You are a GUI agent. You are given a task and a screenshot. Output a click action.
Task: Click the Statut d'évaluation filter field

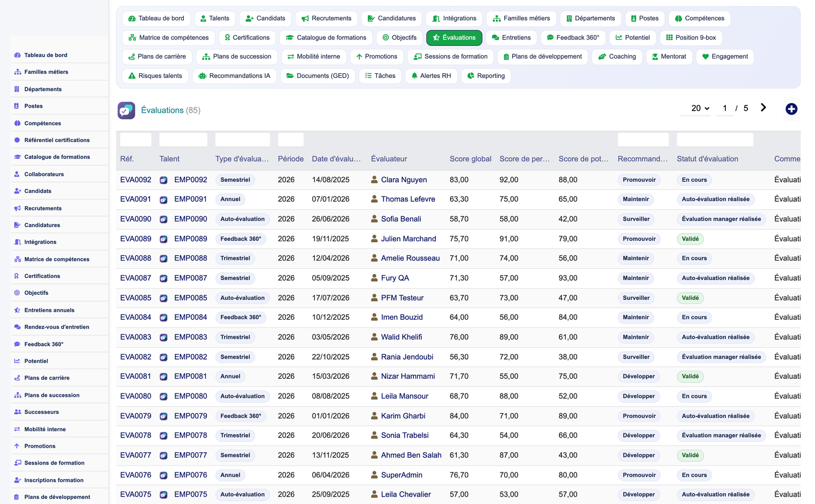715,140
